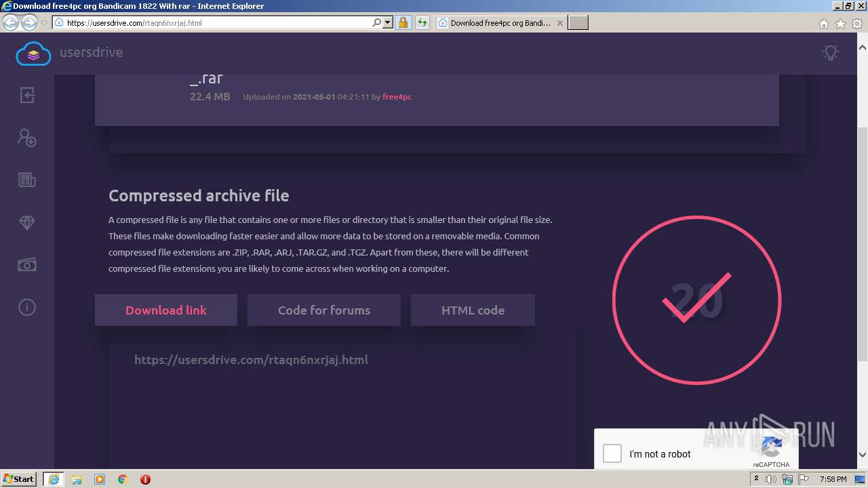Select the HTML code tab
This screenshot has width=868, height=488.
[x=473, y=310]
